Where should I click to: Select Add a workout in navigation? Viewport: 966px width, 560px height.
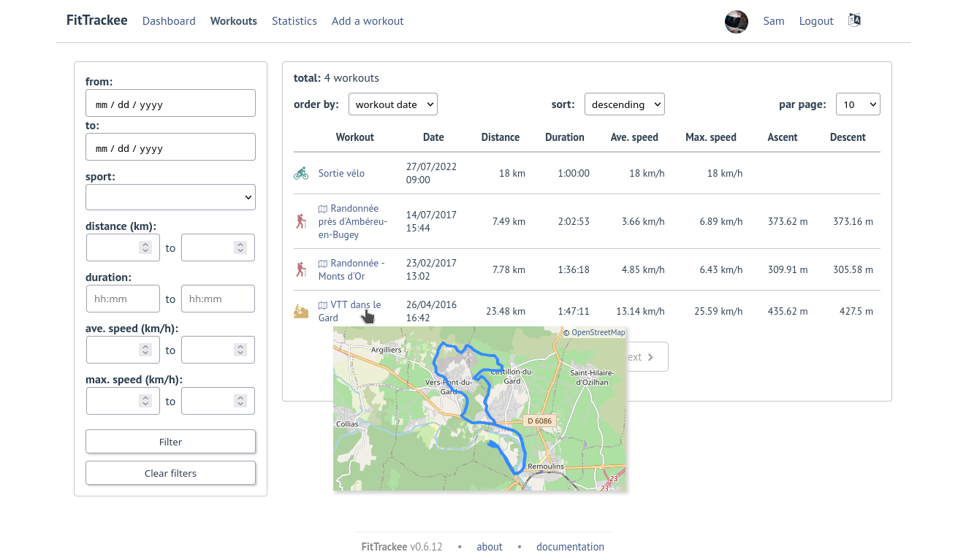point(368,21)
